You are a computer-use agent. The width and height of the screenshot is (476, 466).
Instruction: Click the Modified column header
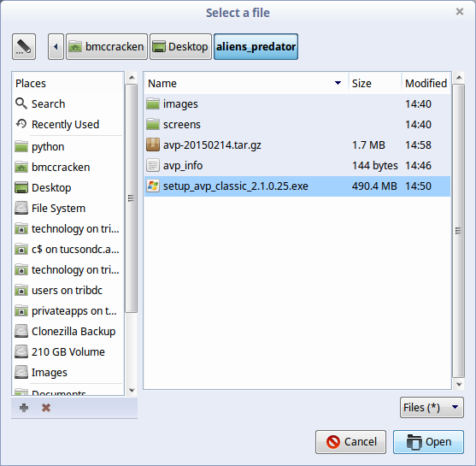tap(426, 83)
